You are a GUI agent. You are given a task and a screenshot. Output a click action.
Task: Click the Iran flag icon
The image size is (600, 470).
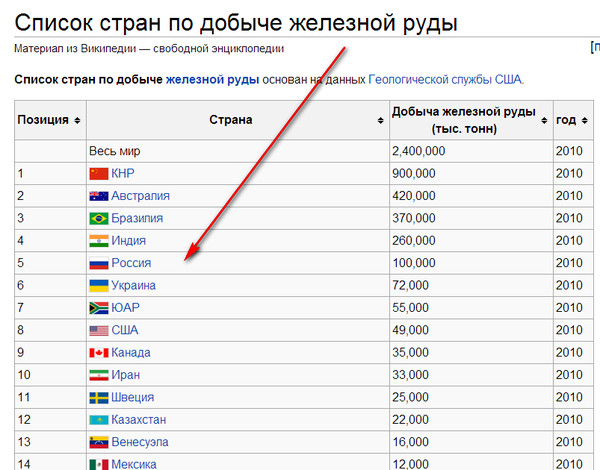pyautogui.click(x=98, y=376)
